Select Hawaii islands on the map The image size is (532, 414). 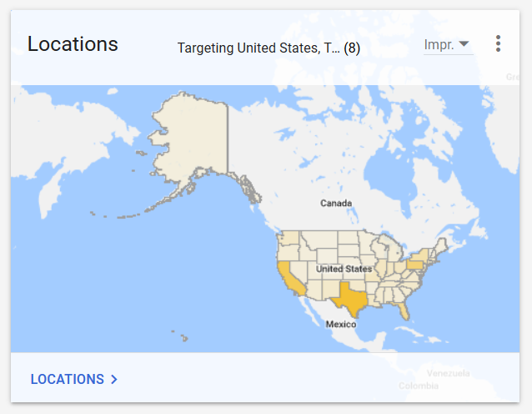(180, 336)
